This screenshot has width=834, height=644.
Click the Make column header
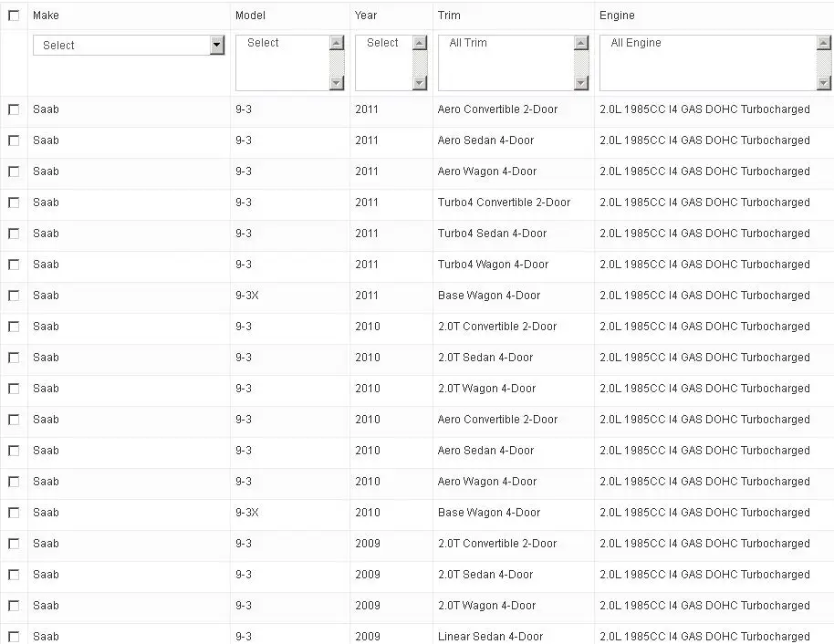46,16
